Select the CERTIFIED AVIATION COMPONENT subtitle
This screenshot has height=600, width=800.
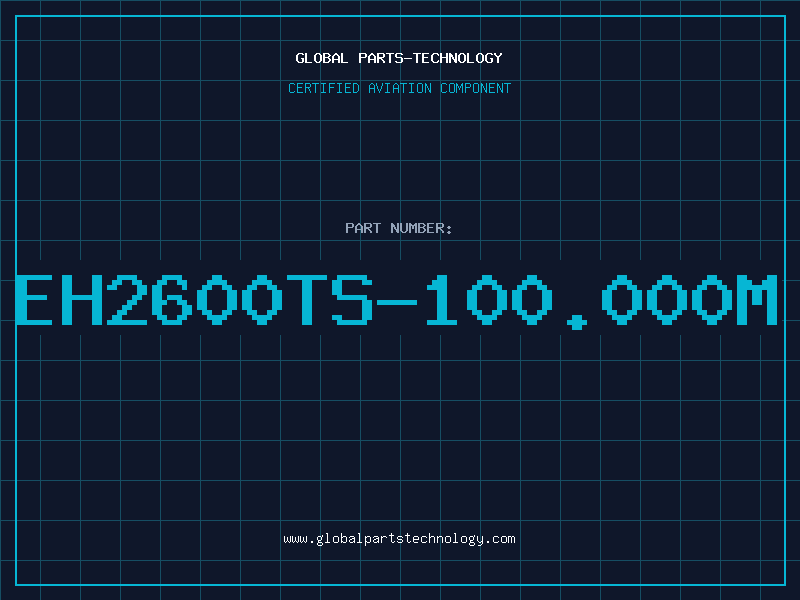click(399, 88)
